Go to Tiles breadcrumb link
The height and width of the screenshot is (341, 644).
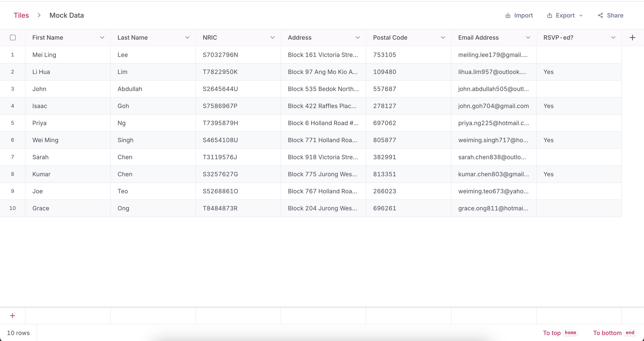pyautogui.click(x=21, y=16)
